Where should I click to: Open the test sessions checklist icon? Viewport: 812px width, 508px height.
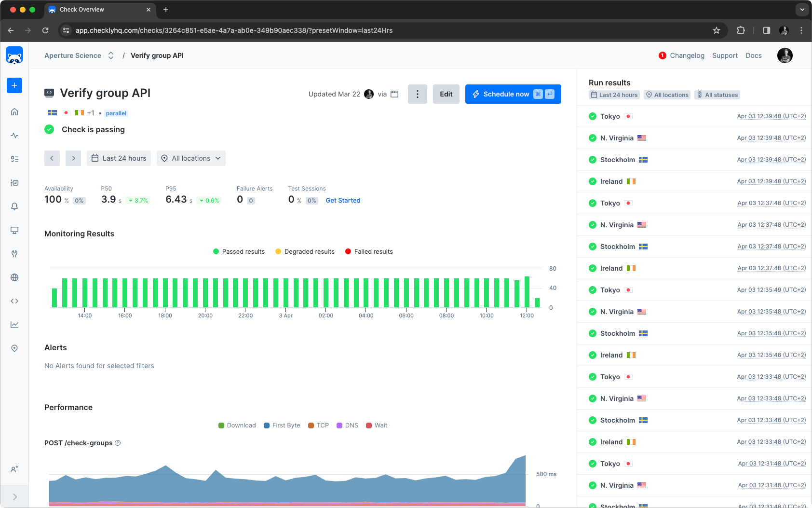[14, 159]
